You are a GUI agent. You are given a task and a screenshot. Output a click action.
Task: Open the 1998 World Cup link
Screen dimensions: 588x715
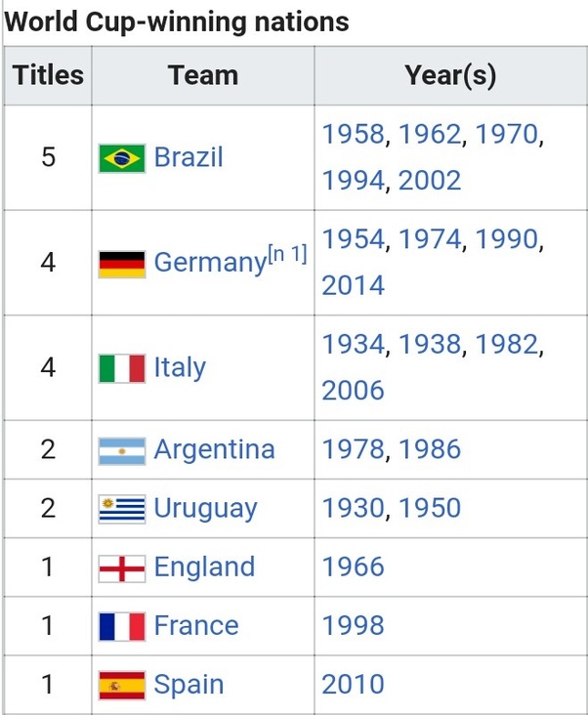354,625
